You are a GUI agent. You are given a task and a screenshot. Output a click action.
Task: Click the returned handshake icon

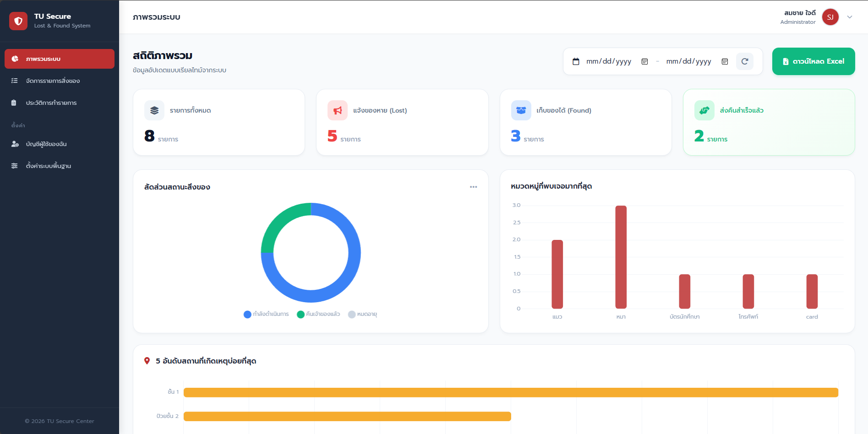click(704, 110)
